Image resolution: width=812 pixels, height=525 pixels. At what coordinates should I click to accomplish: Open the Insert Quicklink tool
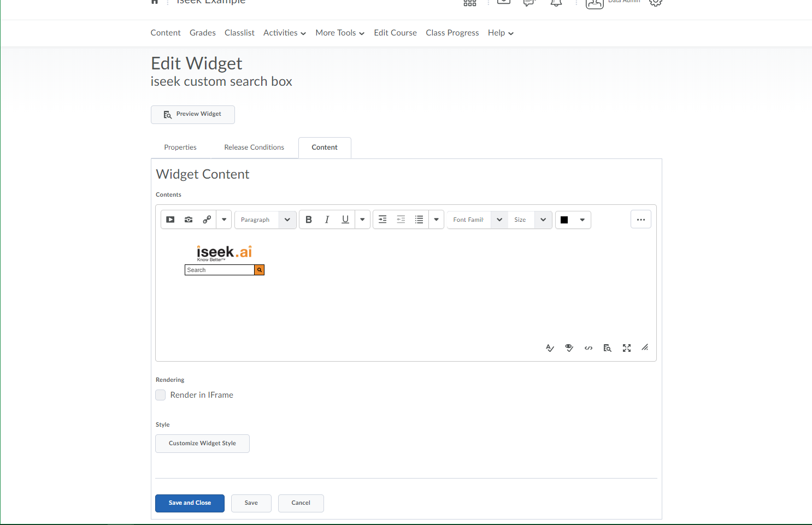tap(207, 220)
